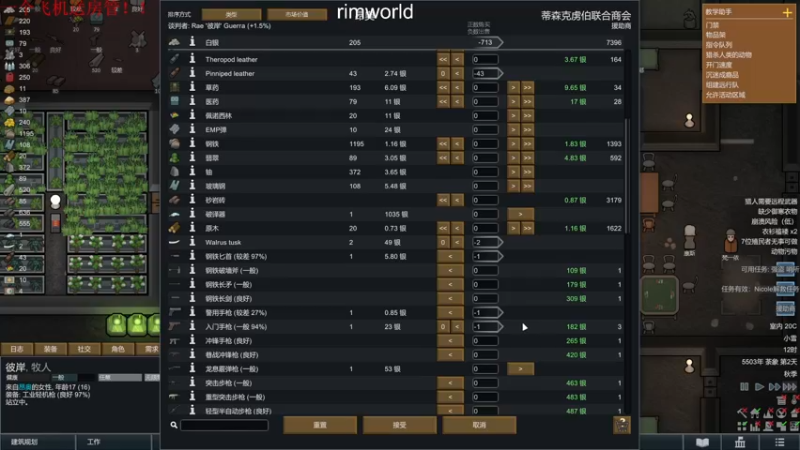Screen dimensions: 800x450
Task: Set game to normal speed play button
Action: [759, 386]
